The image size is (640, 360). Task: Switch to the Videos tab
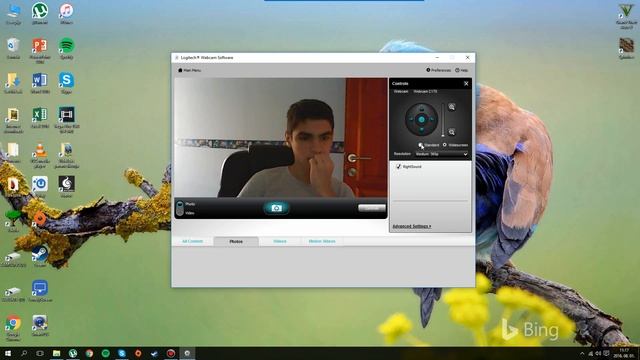280,241
